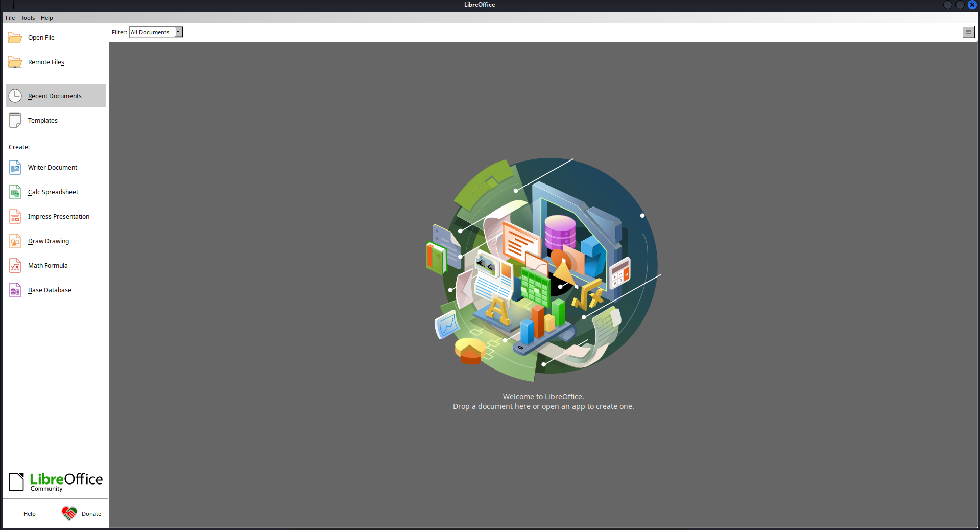Click the Recent Documents clock icon
This screenshot has height=530, width=980.
pyautogui.click(x=15, y=96)
